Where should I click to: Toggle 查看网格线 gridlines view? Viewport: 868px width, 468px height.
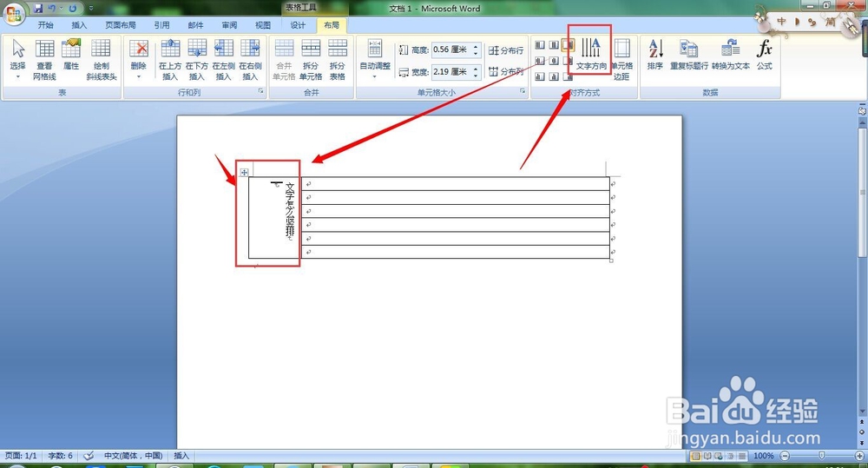44,59
